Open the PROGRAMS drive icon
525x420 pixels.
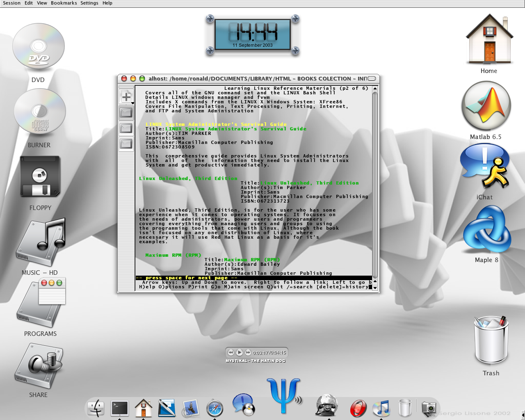(41, 303)
